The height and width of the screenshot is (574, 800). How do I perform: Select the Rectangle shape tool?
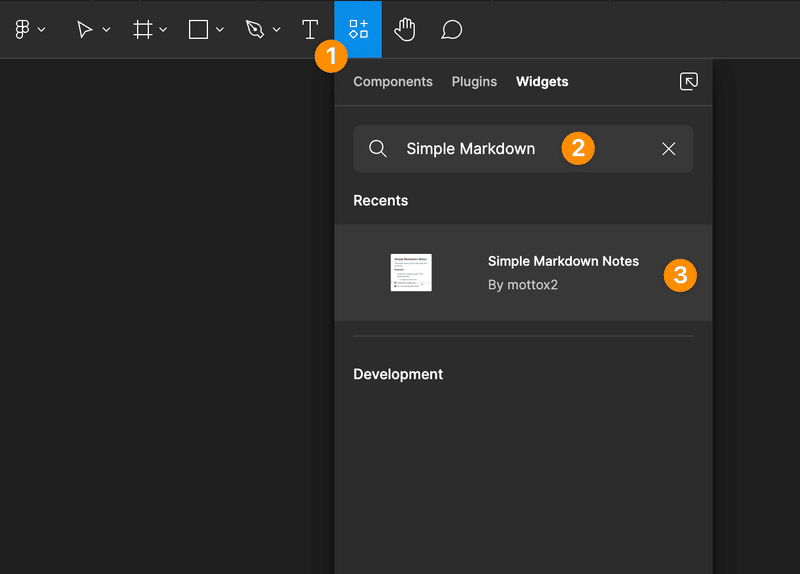[x=198, y=30]
